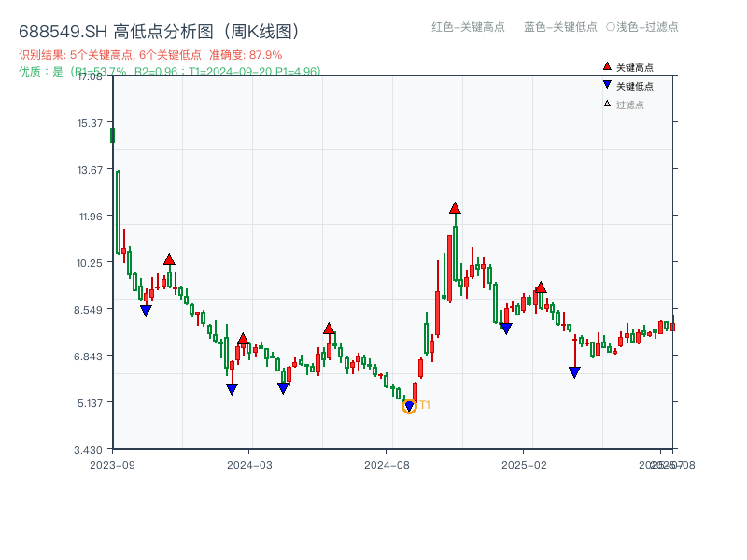Click the highest red triangle marker above 11.96

[454, 209]
